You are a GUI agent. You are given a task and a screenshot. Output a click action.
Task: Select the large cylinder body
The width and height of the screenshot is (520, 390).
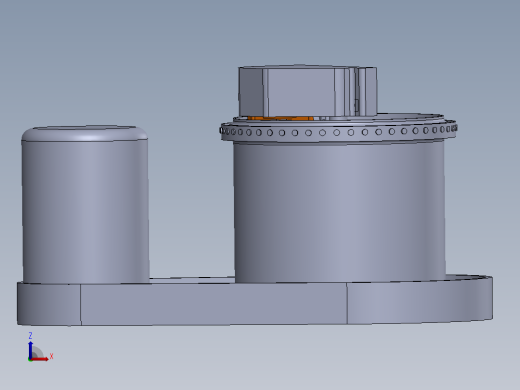339,212
